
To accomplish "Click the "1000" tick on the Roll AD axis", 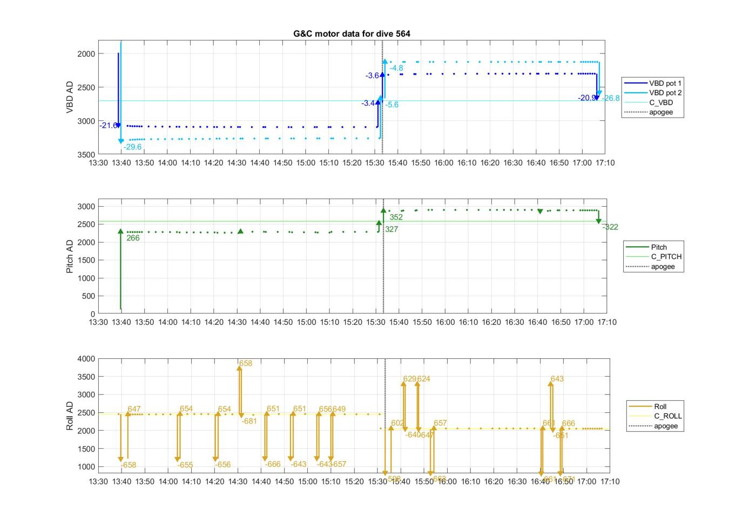I will [86, 467].
